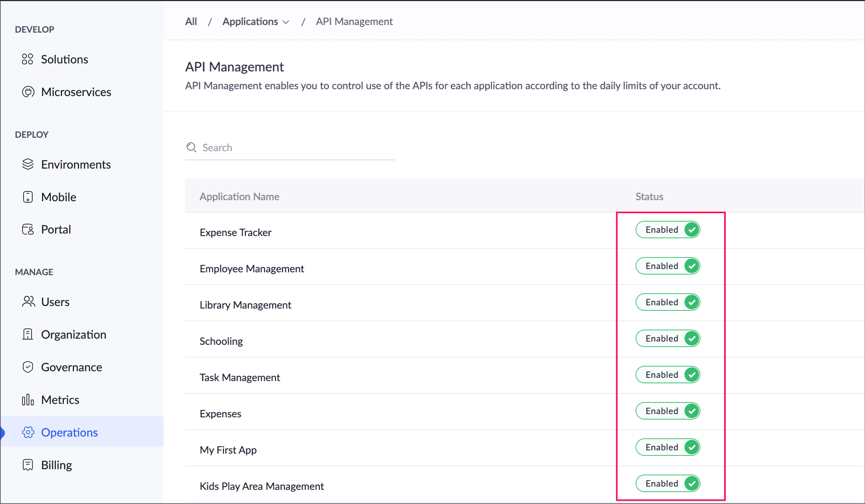Click the Portal icon in sidebar
Viewport: 865px width, 504px height.
(x=28, y=229)
